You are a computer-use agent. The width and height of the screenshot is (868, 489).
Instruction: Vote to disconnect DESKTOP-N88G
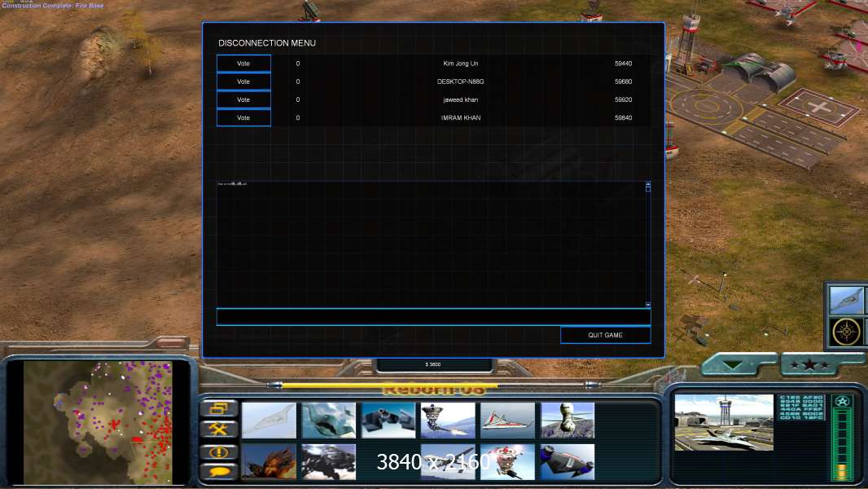(x=243, y=82)
